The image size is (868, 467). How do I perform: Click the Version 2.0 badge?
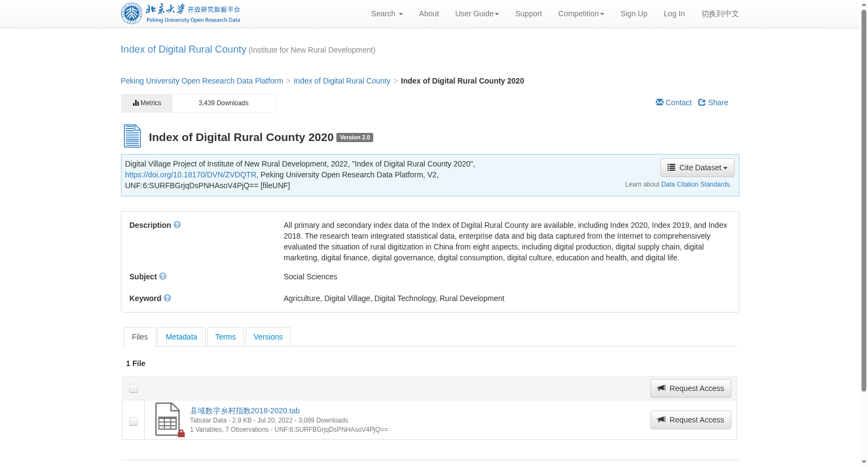pyautogui.click(x=355, y=137)
